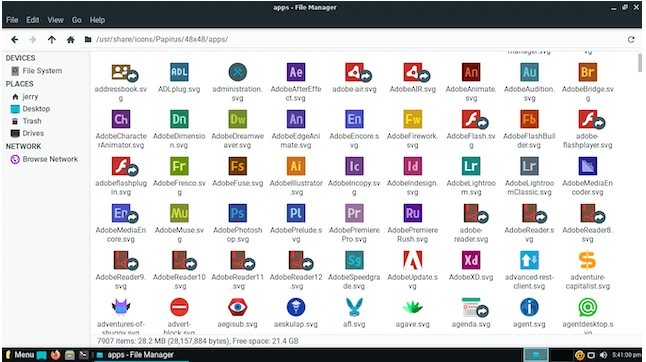Select the agentdesktop.svg icon
The height and width of the screenshot is (362, 646).
[587, 307]
